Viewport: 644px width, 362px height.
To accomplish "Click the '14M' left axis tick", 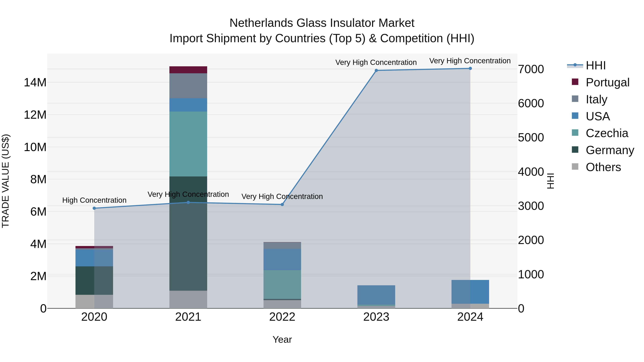I will point(35,82).
